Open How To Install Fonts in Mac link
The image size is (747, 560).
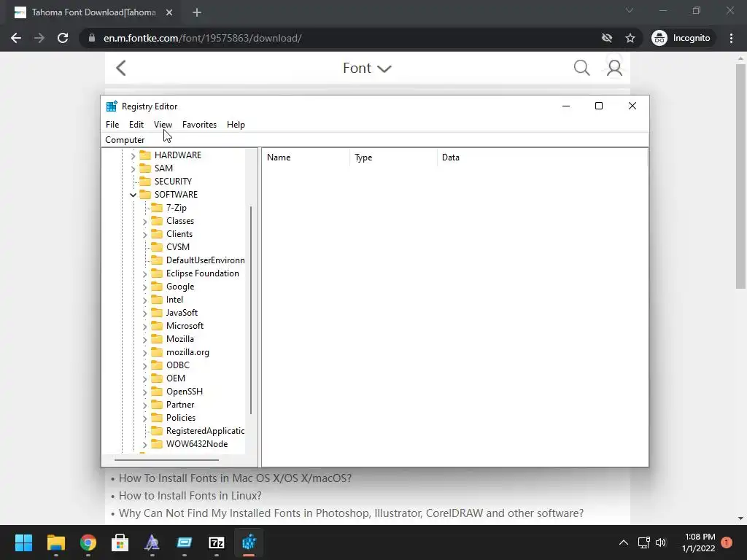235,478
